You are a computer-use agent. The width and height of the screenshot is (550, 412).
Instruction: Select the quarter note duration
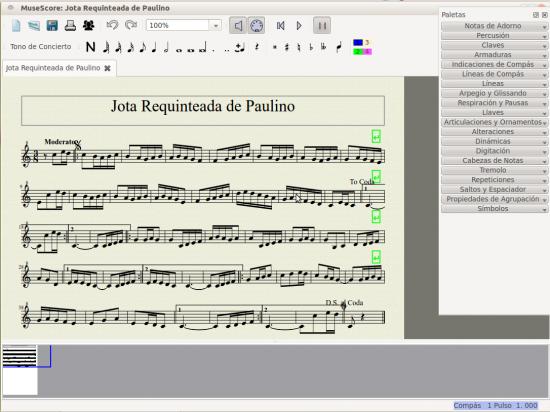pos(154,47)
